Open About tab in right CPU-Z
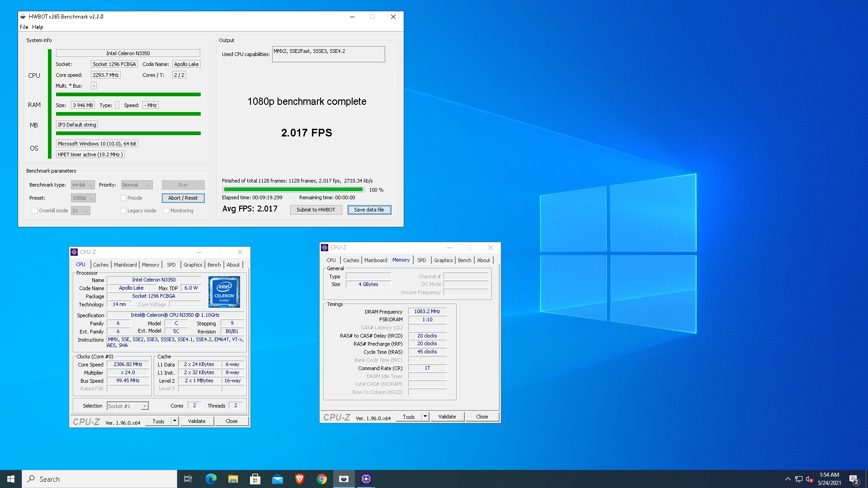The height and width of the screenshot is (488, 868). click(x=483, y=260)
